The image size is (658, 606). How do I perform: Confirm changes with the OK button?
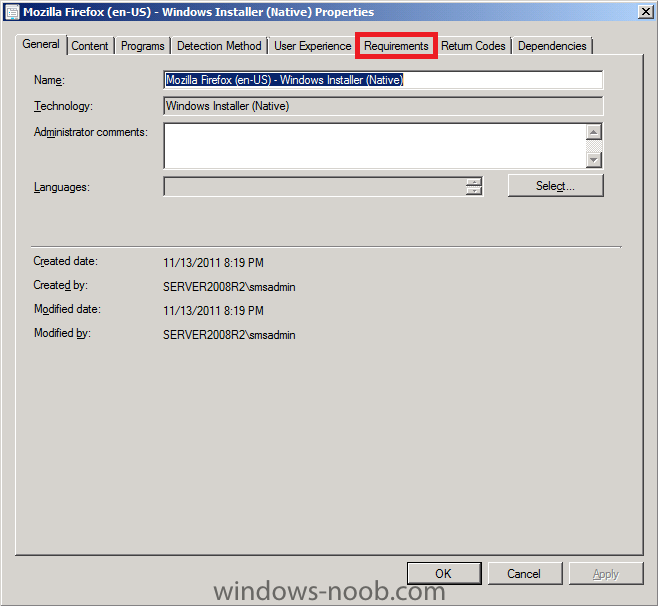pyautogui.click(x=444, y=573)
